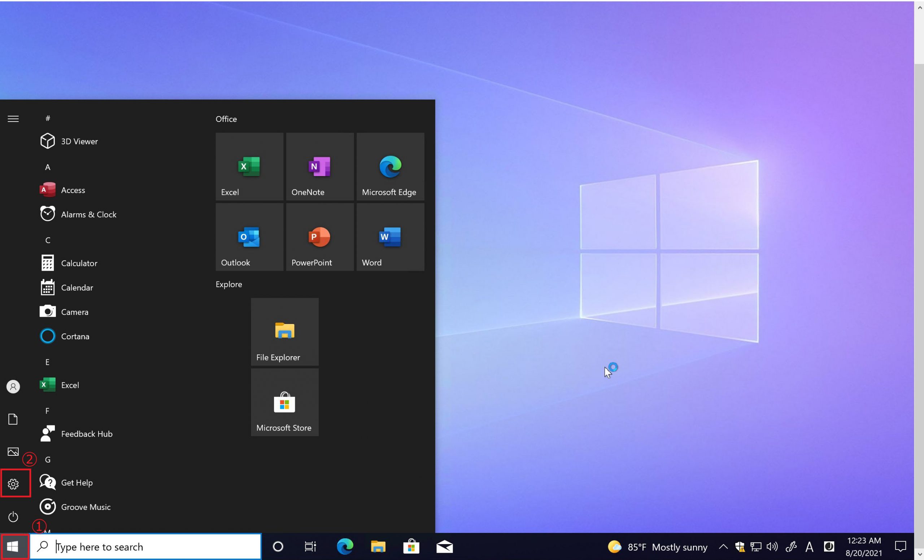Toggle the volume speaker tray icon

(772, 547)
